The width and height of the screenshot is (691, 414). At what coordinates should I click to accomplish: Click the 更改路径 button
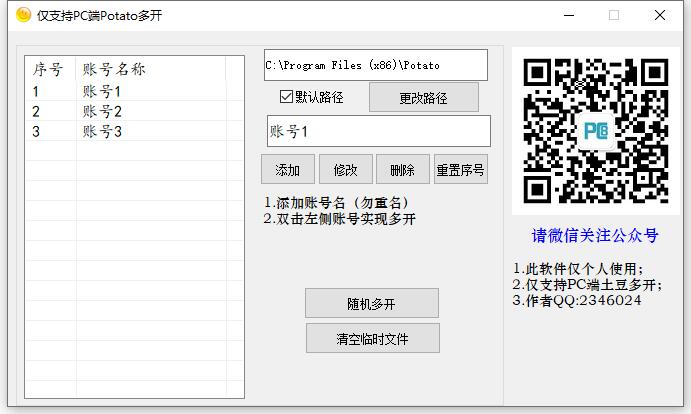pos(424,97)
